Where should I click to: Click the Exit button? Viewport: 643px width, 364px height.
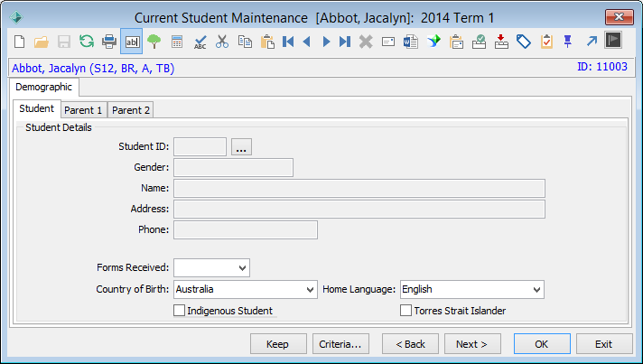pos(604,344)
